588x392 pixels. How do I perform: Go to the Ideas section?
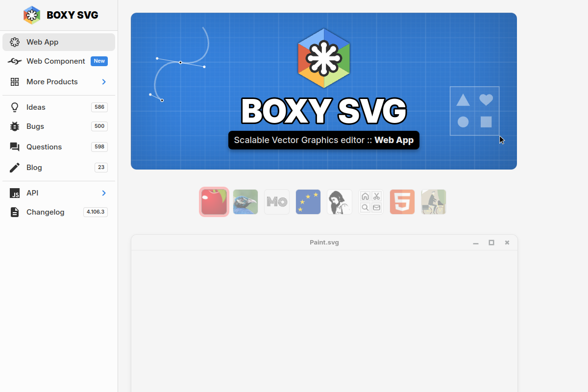click(x=59, y=107)
